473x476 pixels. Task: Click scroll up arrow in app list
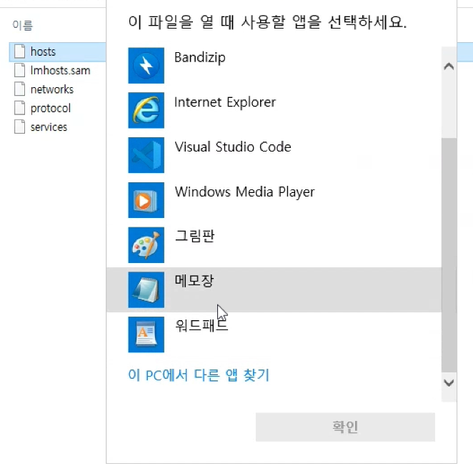point(449,66)
